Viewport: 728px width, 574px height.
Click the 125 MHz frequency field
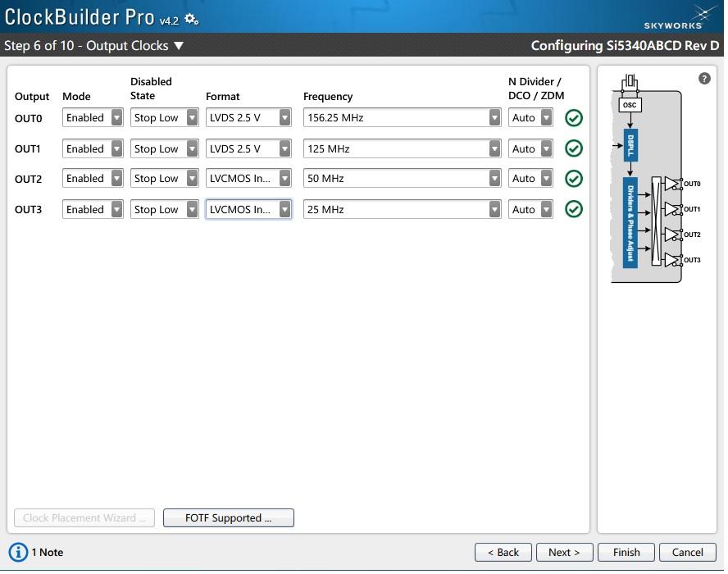[x=402, y=148]
